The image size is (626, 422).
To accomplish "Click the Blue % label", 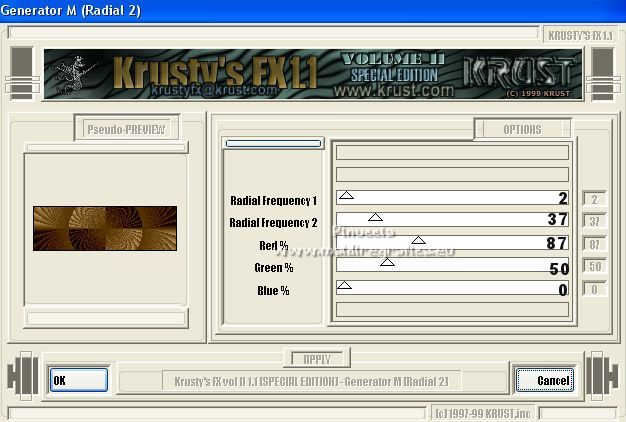I will pos(273,290).
